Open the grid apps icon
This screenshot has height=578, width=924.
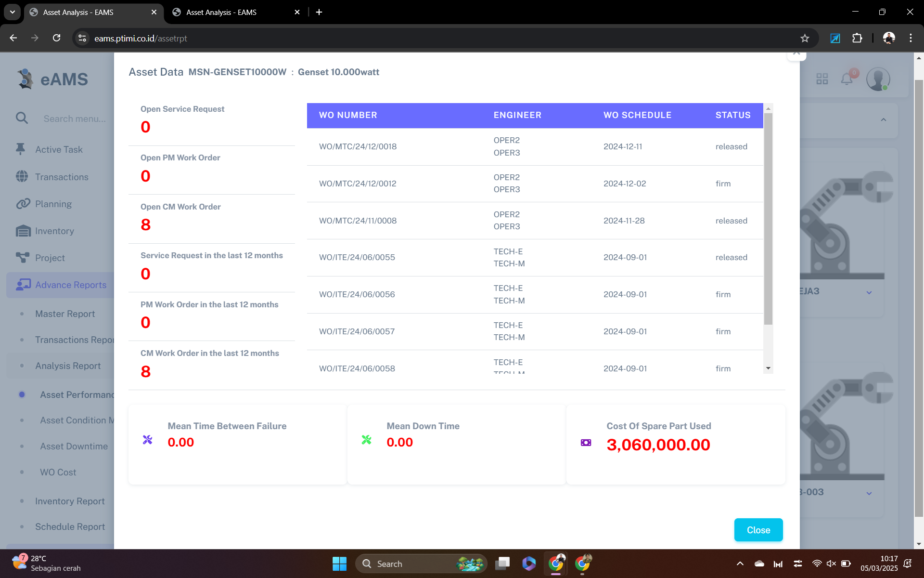[x=822, y=79]
